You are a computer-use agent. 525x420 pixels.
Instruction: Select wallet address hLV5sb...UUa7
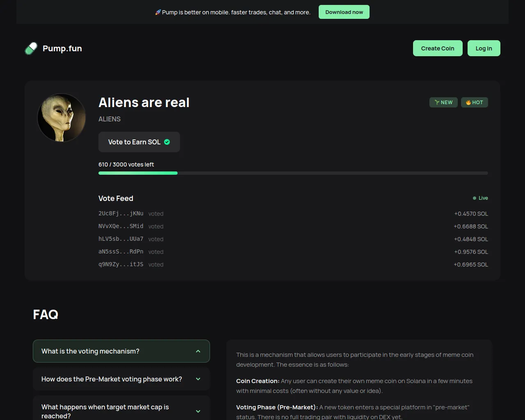121,239
